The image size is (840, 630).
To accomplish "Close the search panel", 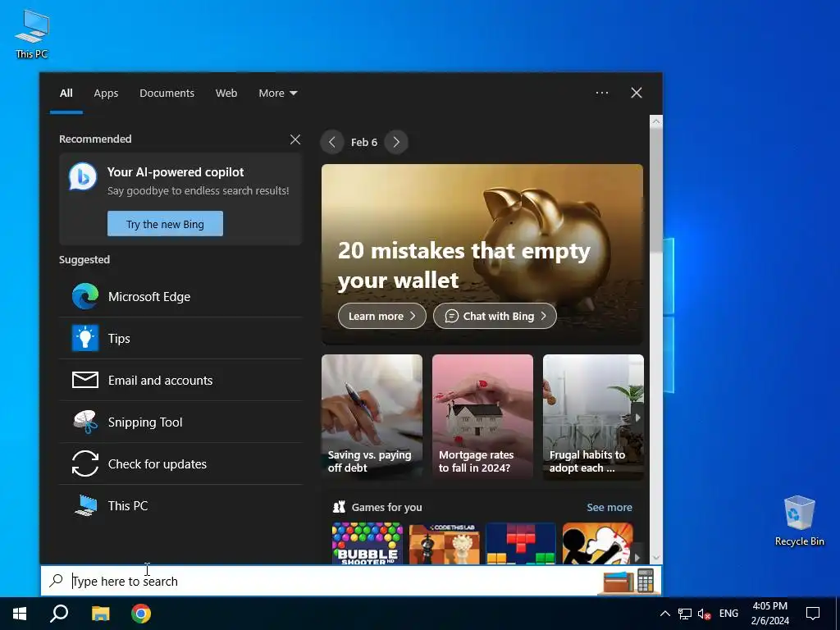I will 636,93.
